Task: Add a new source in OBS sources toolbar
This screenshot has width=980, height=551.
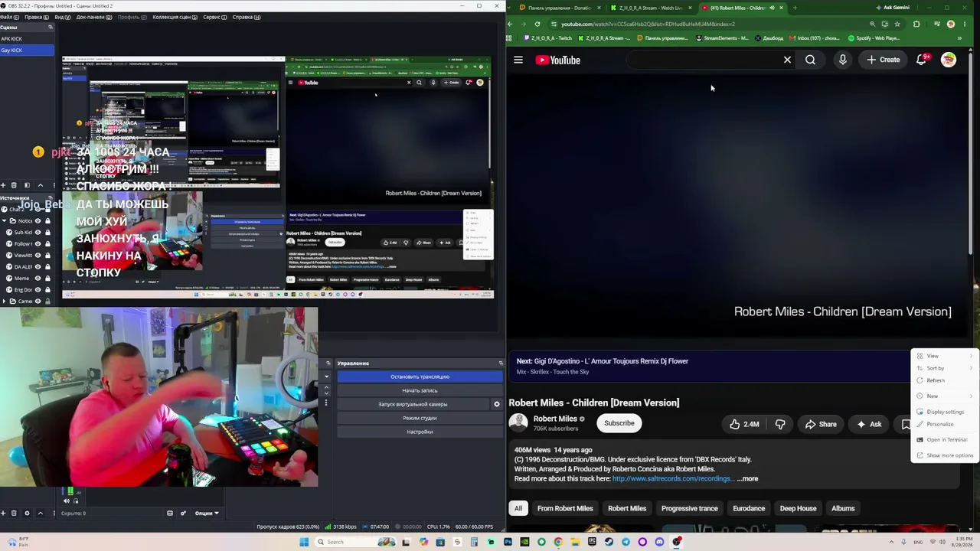Action: 3,513
